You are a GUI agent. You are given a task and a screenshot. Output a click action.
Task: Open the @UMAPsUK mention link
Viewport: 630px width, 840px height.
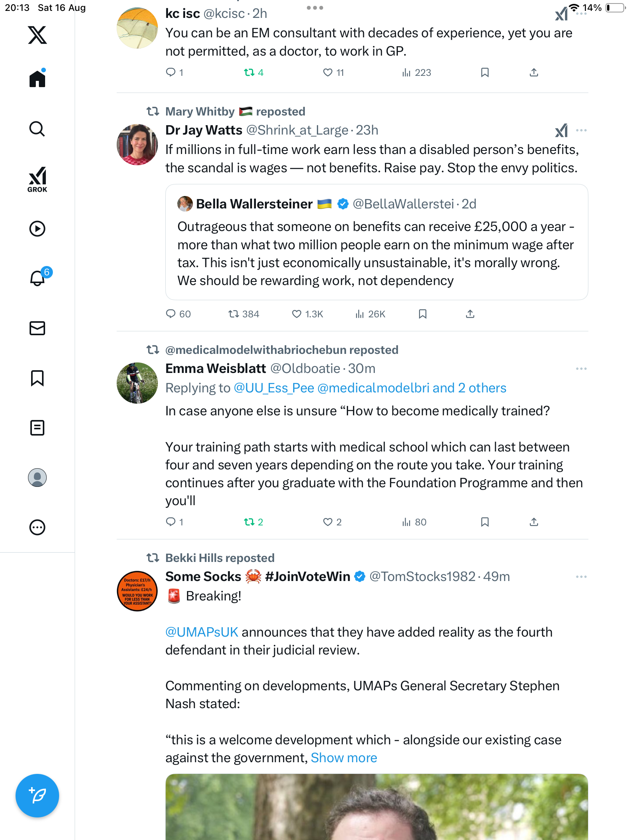click(x=201, y=632)
